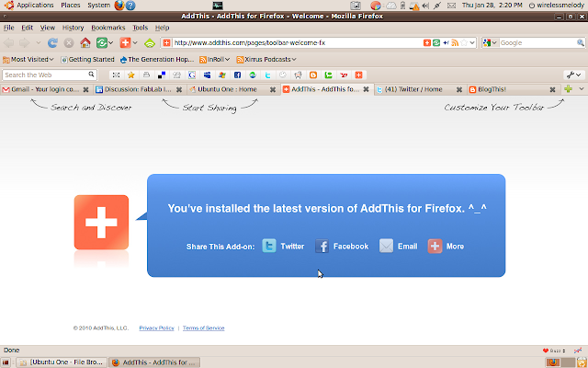The height and width of the screenshot is (368, 588).
Task: Share add-on via Email link
Action: coord(398,246)
